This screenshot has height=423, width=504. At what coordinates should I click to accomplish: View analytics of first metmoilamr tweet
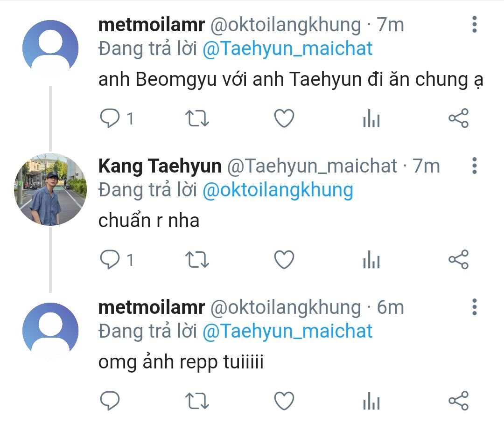coord(371,119)
